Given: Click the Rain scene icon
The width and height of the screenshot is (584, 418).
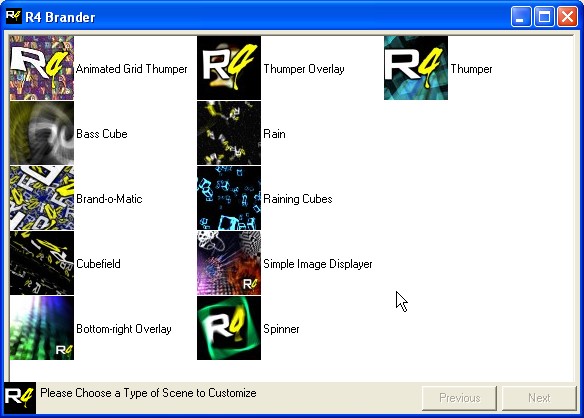Looking at the screenshot, I should [x=229, y=133].
